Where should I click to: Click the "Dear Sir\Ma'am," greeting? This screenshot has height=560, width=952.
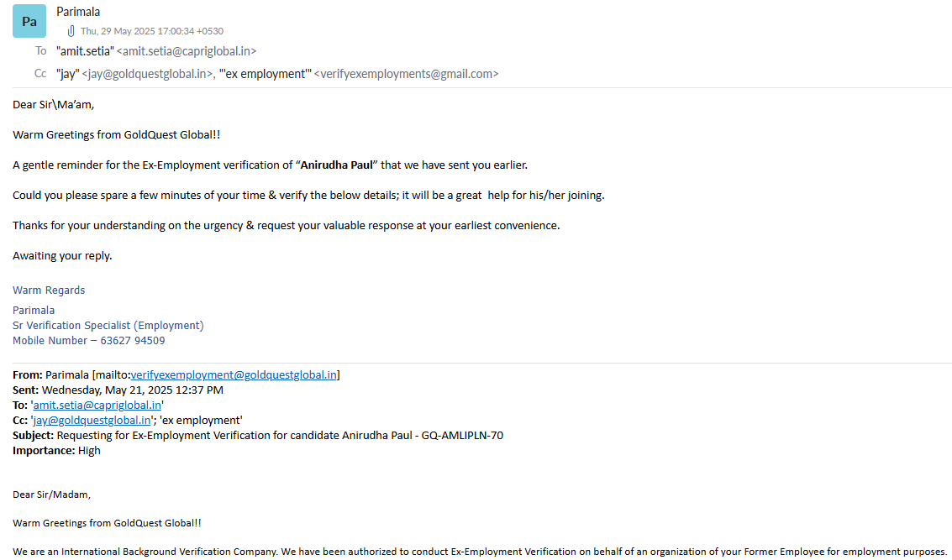coord(54,105)
